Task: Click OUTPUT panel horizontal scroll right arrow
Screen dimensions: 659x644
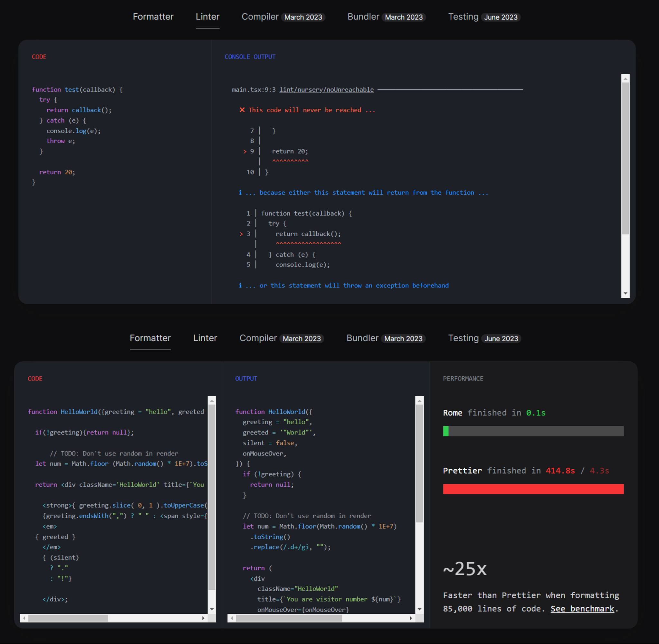Action: [x=411, y=618]
